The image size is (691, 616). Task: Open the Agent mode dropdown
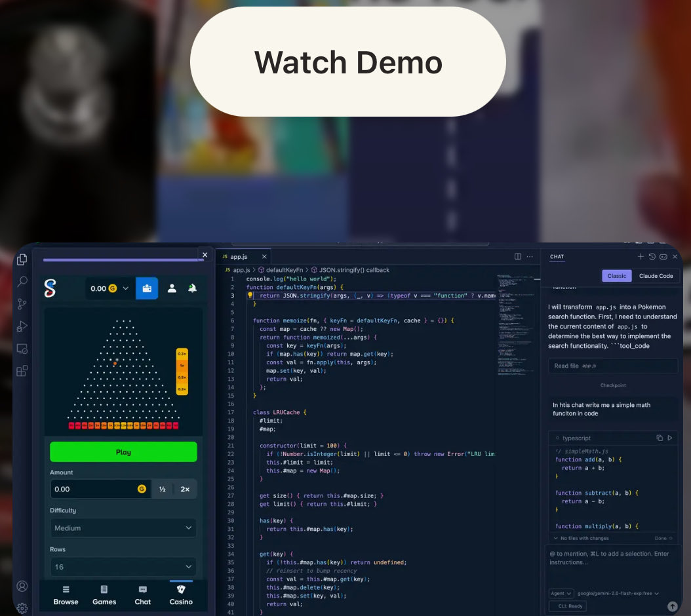click(x=561, y=594)
